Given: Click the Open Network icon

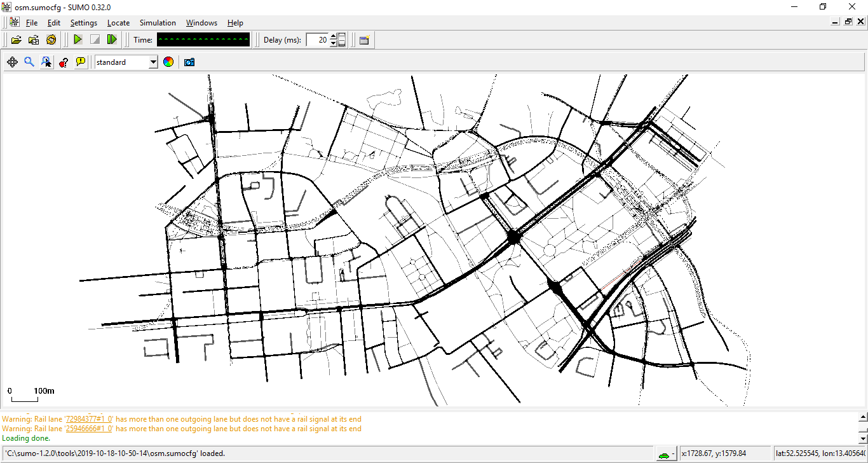Looking at the screenshot, I should pyautogui.click(x=34, y=40).
